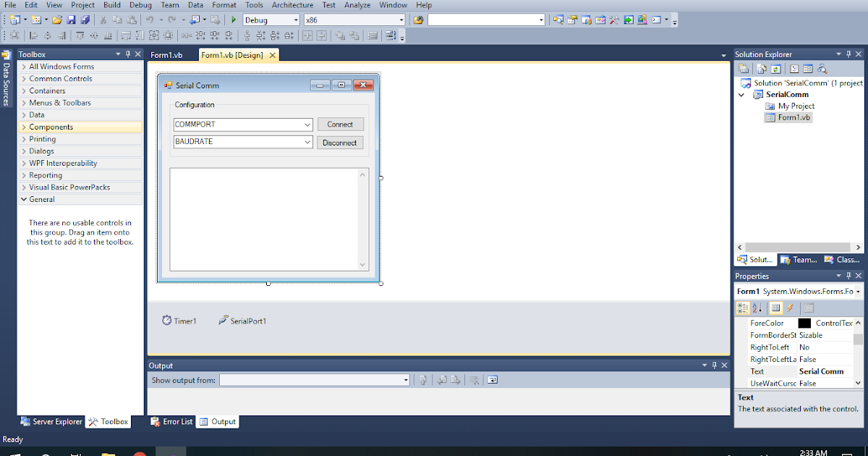Open the COMMPORT combo box

coord(307,124)
